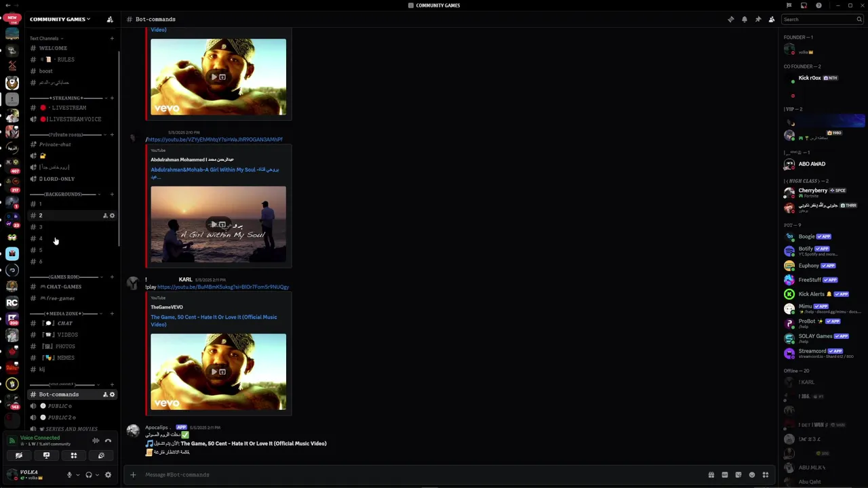Image resolution: width=868 pixels, height=488 pixels.
Task: Create invite for channel 2
Action: coord(105,216)
